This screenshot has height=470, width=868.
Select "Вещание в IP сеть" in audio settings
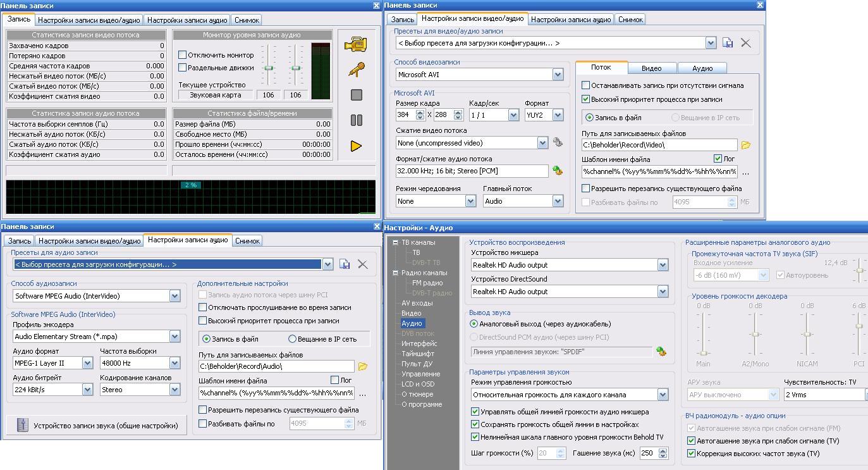[x=292, y=339]
